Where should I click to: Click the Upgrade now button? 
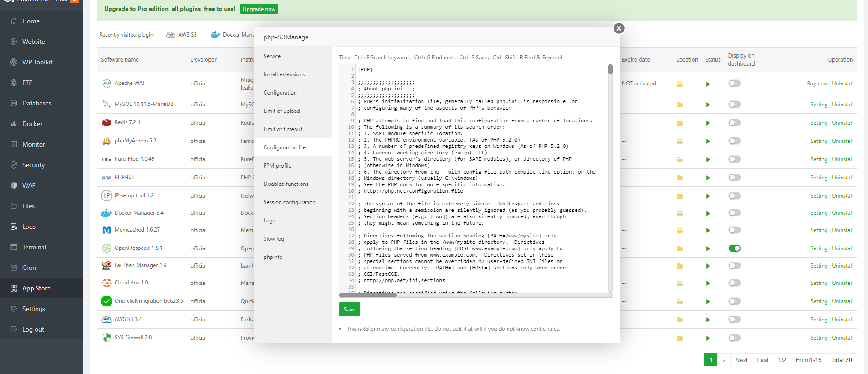coord(259,9)
